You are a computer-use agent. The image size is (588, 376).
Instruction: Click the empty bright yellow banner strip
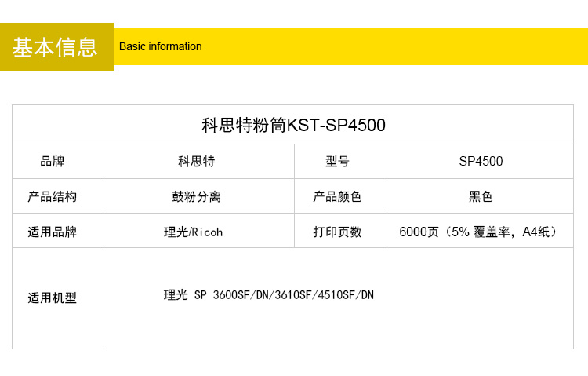pos(392,46)
